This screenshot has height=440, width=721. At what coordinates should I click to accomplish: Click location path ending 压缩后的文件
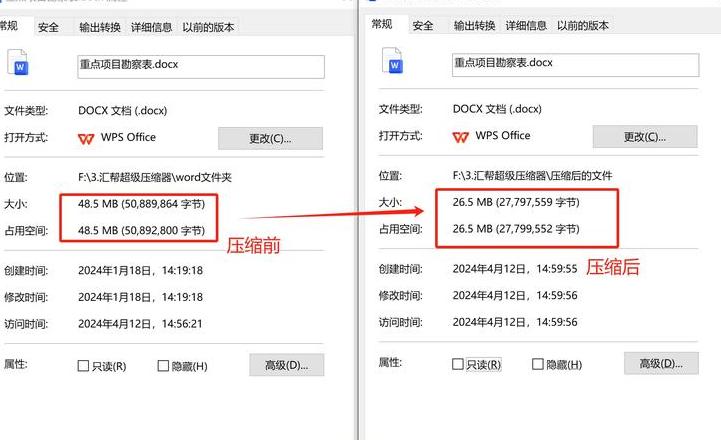click(532, 176)
